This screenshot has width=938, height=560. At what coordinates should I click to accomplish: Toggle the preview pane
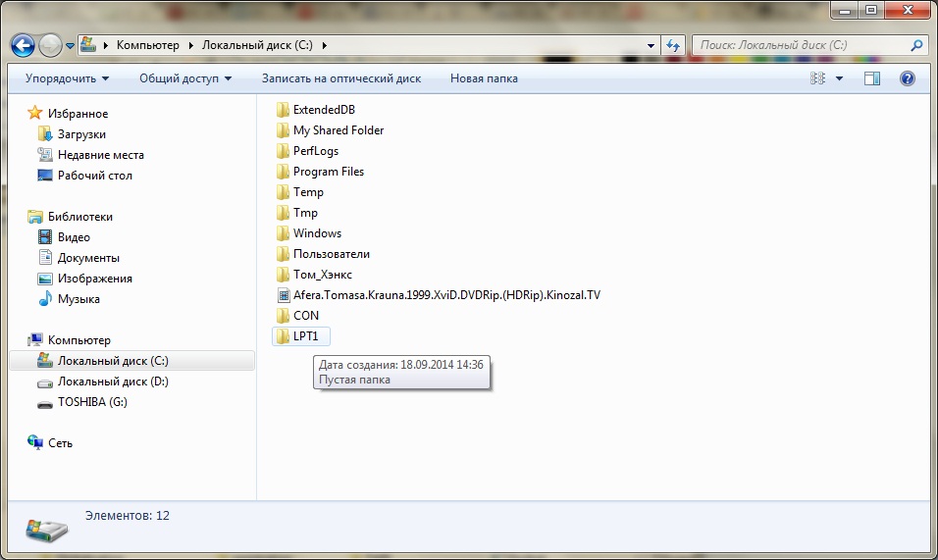click(x=872, y=78)
